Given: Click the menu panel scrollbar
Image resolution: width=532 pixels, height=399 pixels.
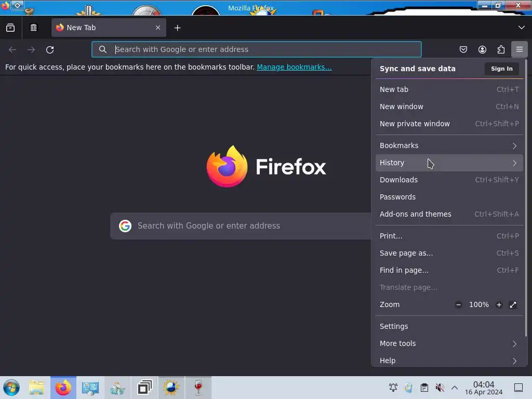Looking at the screenshot, I should (x=526, y=198).
